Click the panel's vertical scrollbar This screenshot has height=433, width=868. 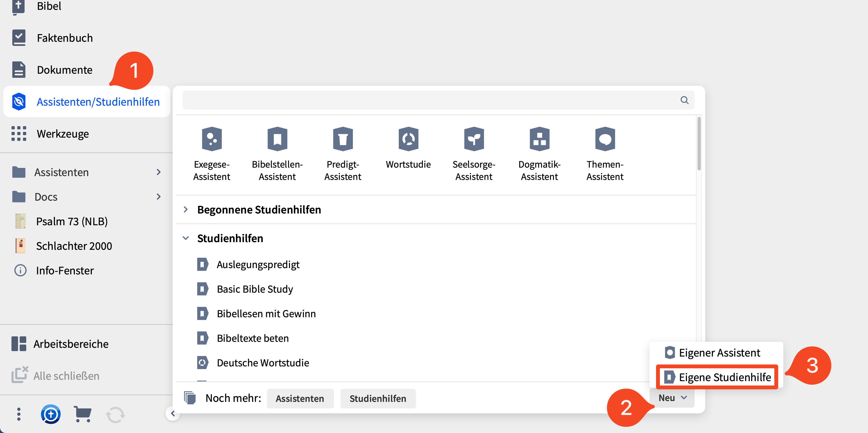pos(699,143)
